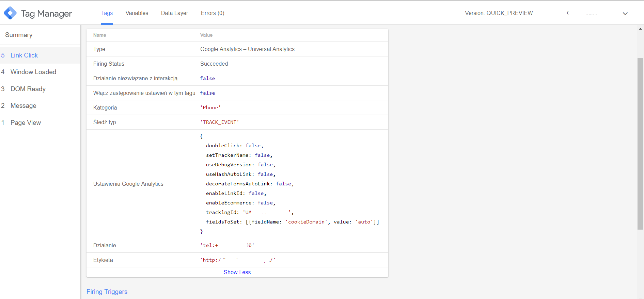This screenshot has width=644, height=299.
Task: Expand the top-right chevron dropdown
Action: coord(625,14)
